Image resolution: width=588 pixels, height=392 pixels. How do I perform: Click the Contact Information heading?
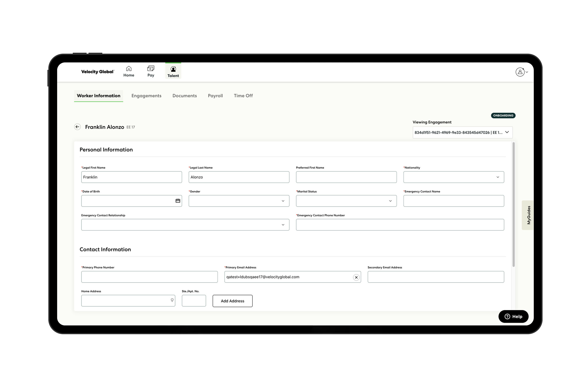(x=105, y=249)
